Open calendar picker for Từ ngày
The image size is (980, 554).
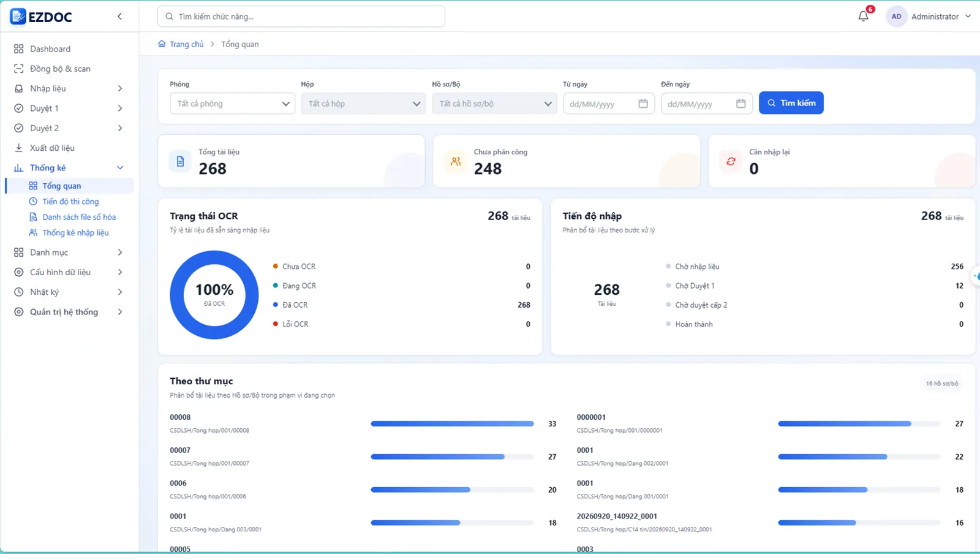click(x=643, y=104)
